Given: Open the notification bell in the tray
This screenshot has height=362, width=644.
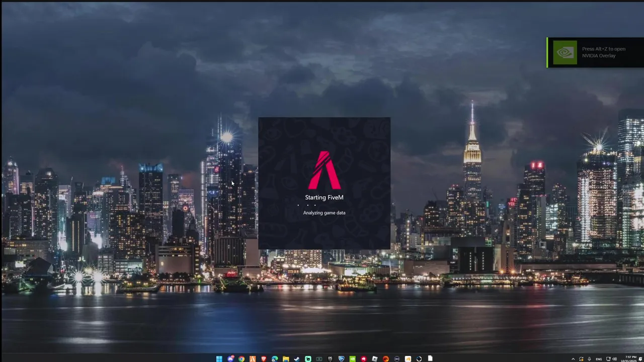Looking at the screenshot, I should [640, 359].
